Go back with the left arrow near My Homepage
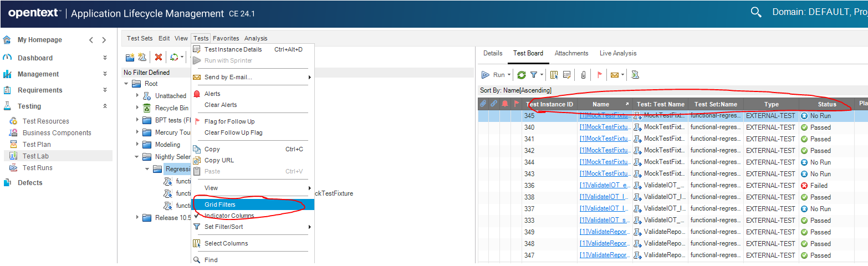 tap(91, 40)
